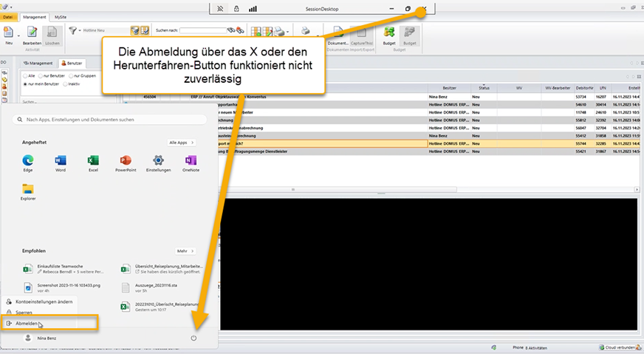Open the Dokument import icon

338,32
